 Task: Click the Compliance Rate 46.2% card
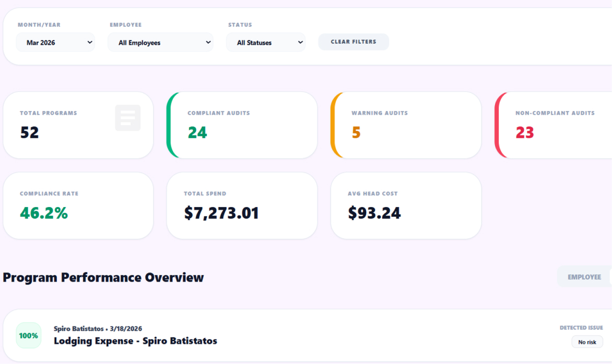[78, 205]
